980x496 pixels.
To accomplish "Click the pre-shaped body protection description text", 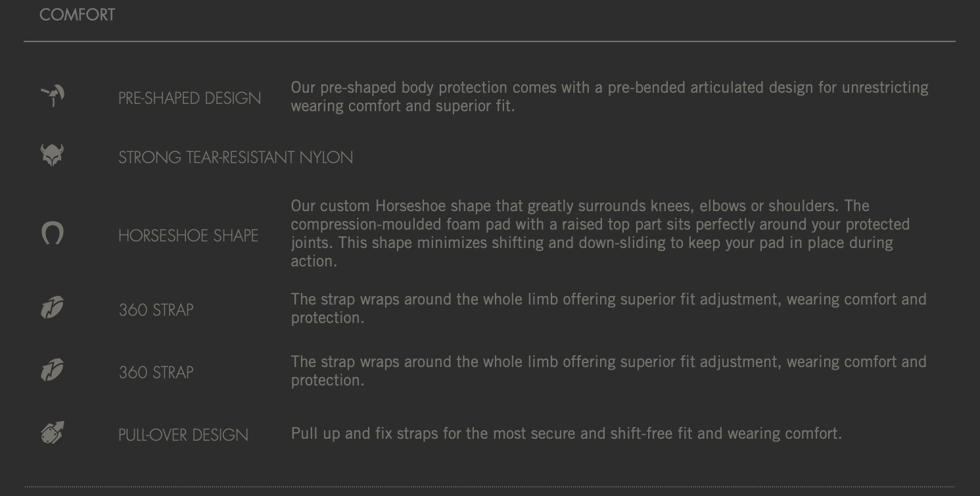I will point(609,97).
